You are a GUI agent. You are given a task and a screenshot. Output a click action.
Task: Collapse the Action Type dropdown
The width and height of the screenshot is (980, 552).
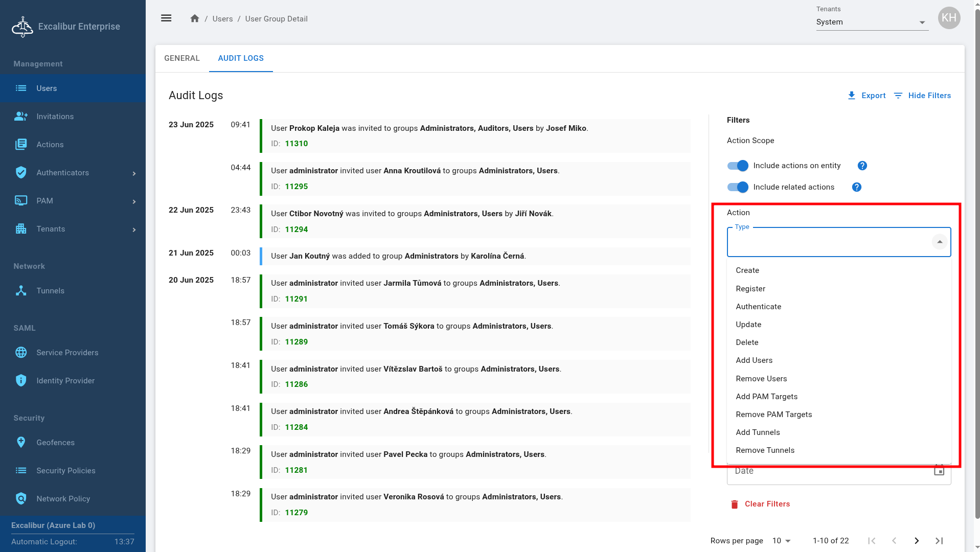tap(939, 242)
